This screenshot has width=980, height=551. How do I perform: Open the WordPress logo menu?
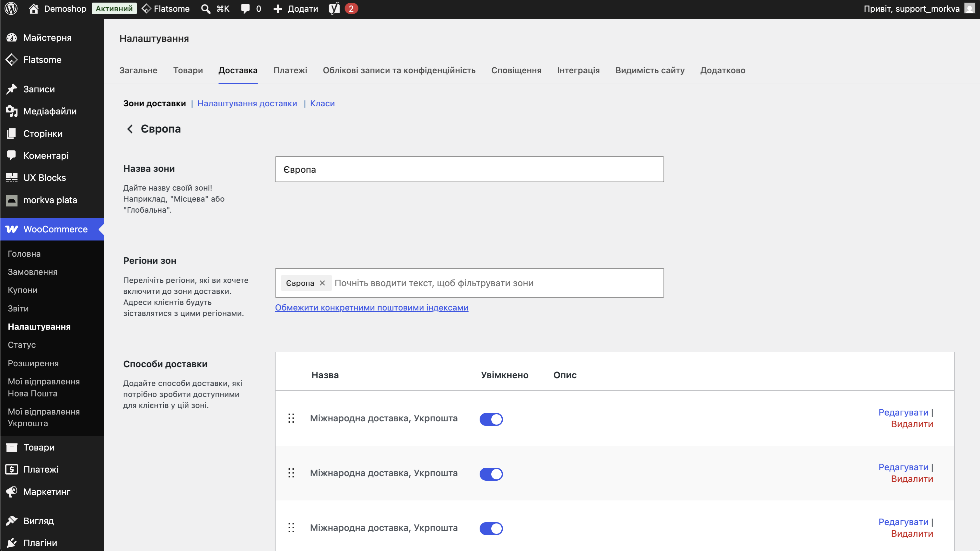[11, 8]
